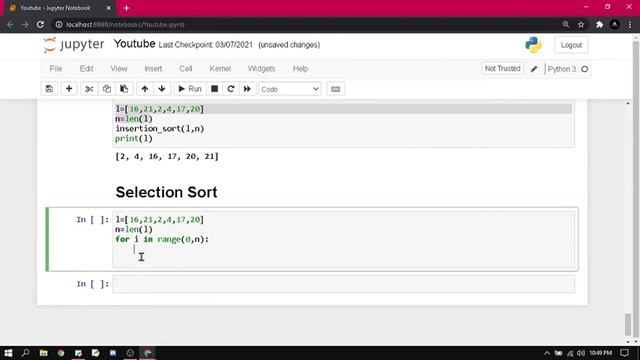Log out with the Logout button
This screenshot has width=640, height=360.
click(x=571, y=45)
